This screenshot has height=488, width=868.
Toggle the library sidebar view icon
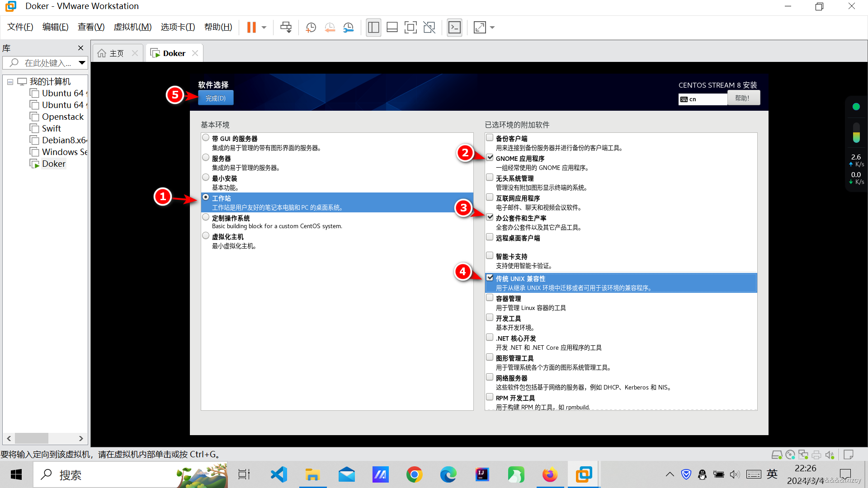point(373,28)
